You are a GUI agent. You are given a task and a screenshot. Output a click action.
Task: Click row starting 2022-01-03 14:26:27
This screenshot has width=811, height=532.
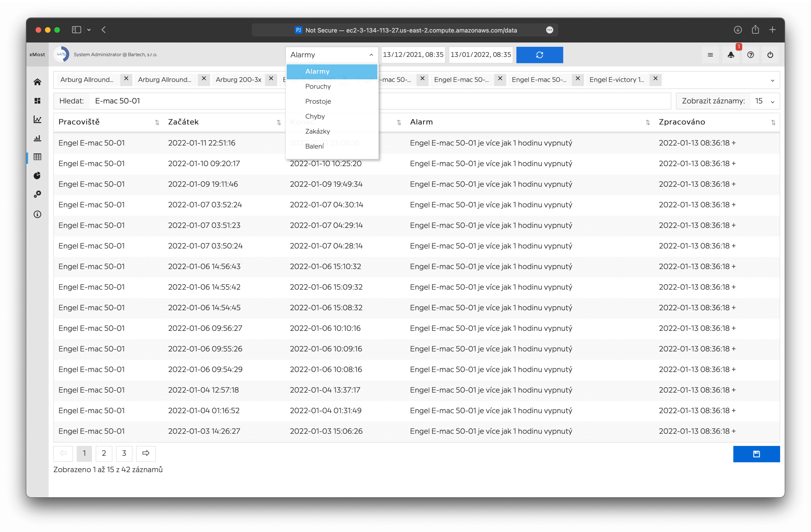(x=416, y=431)
